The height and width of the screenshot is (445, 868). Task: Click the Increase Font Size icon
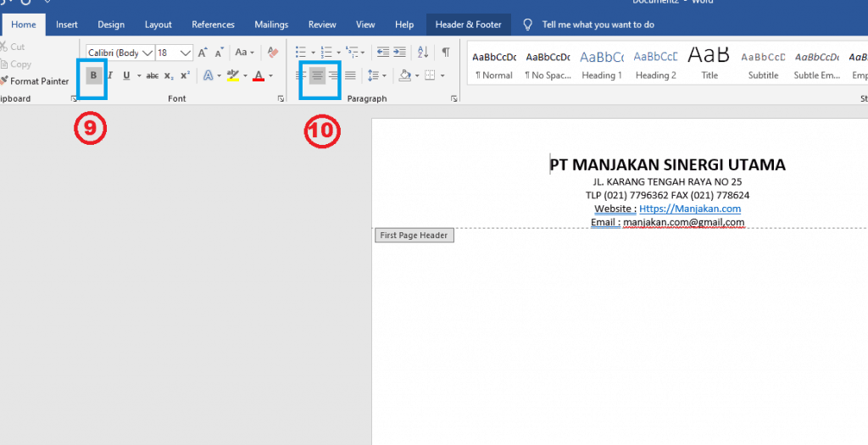coord(203,53)
